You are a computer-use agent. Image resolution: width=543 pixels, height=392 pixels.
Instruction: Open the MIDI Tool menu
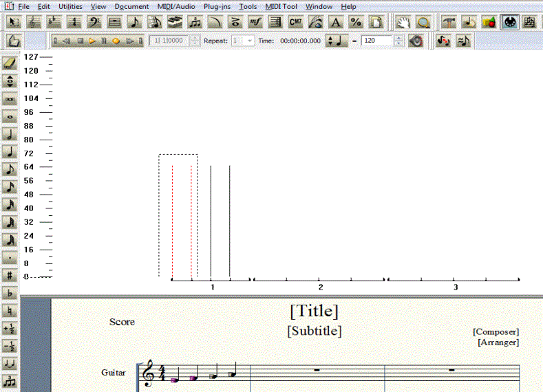(x=281, y=6)
